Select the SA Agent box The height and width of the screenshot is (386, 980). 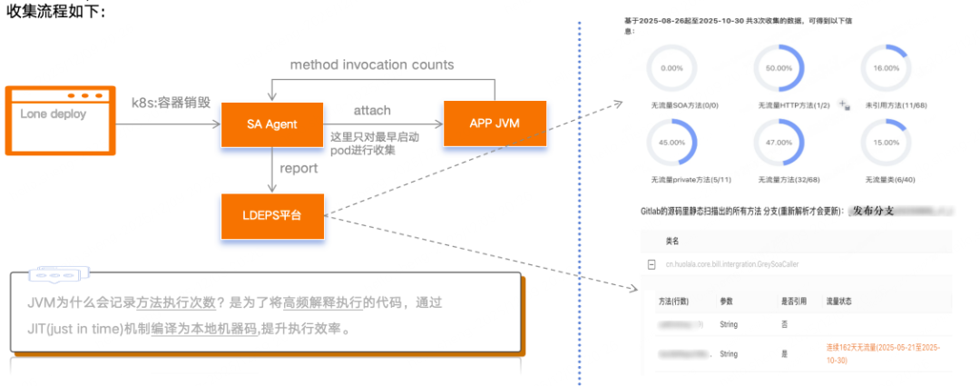tap(270, 124)
